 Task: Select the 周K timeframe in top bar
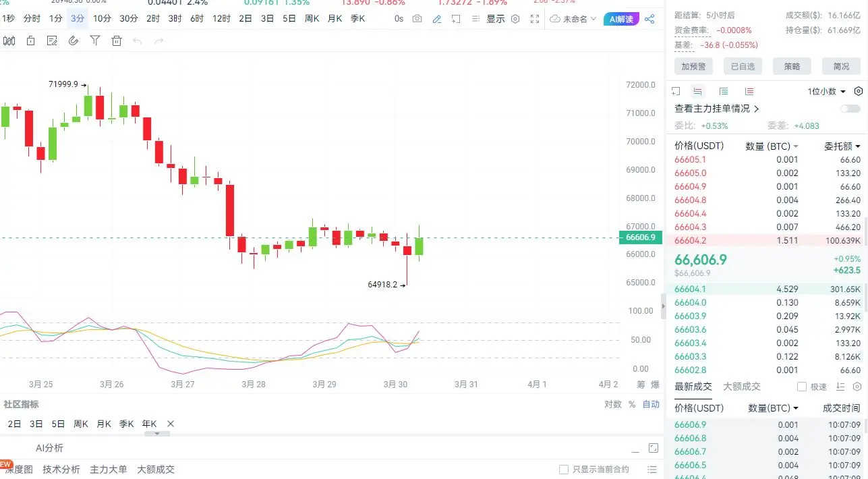click(312, 19)
